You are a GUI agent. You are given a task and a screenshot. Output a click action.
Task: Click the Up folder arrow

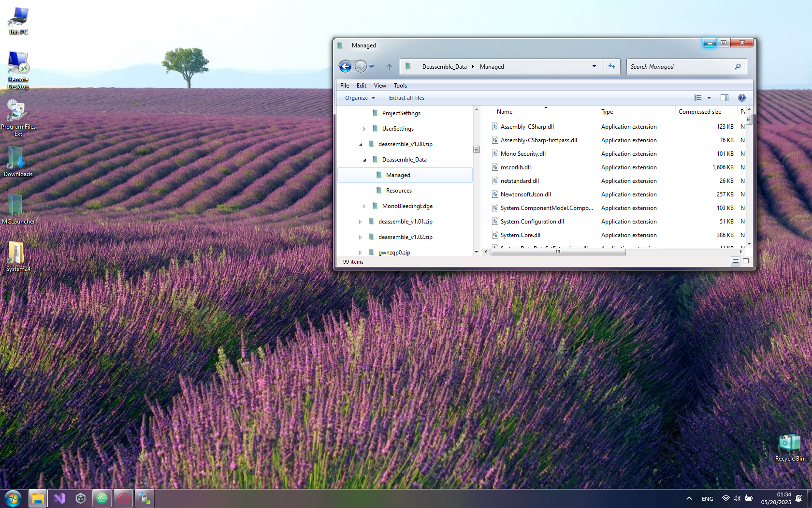[389, 66]
